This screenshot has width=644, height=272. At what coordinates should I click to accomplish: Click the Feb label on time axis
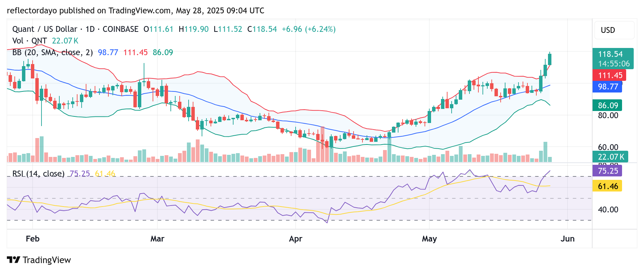(x=33, y=239)
